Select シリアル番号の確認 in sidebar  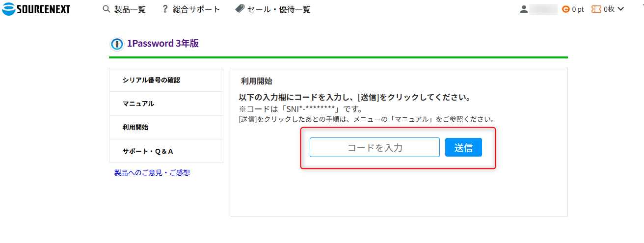(166, 80)
